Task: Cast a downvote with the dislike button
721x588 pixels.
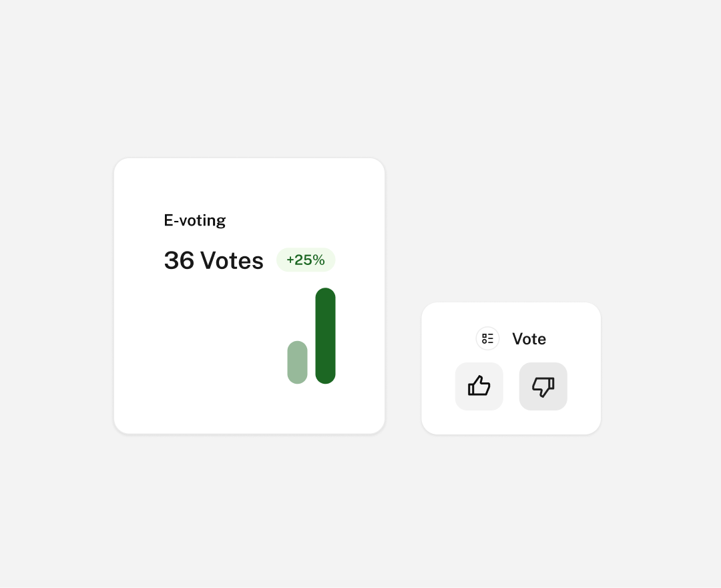Action: (x=543, y=386)
